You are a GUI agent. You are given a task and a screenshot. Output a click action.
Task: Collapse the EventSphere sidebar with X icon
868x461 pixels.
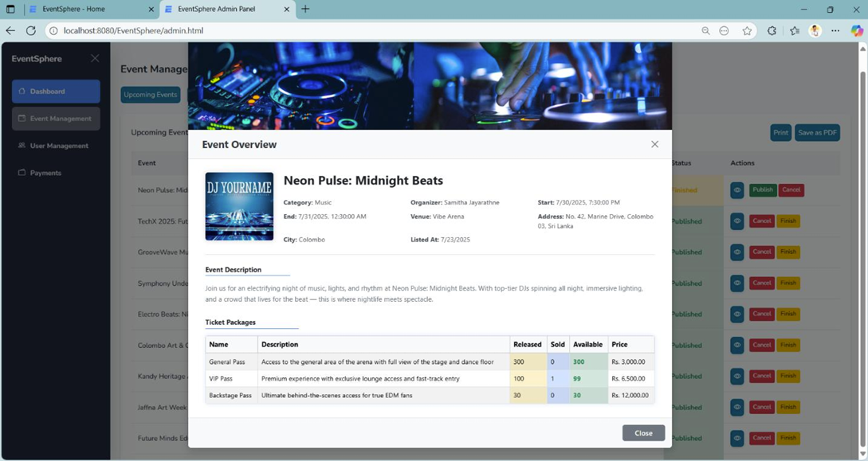tap(95, 58)
